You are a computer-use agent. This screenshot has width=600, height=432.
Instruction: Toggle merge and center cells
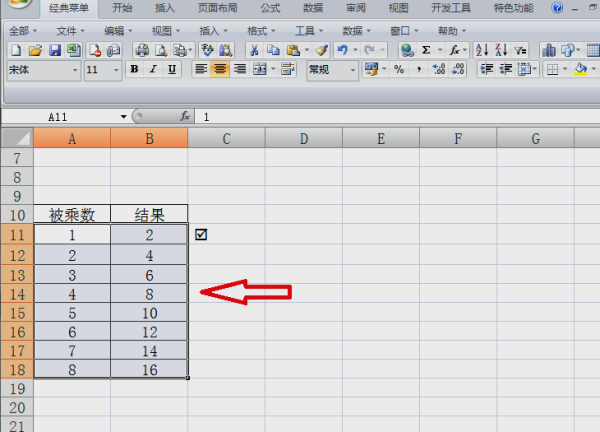259,69
